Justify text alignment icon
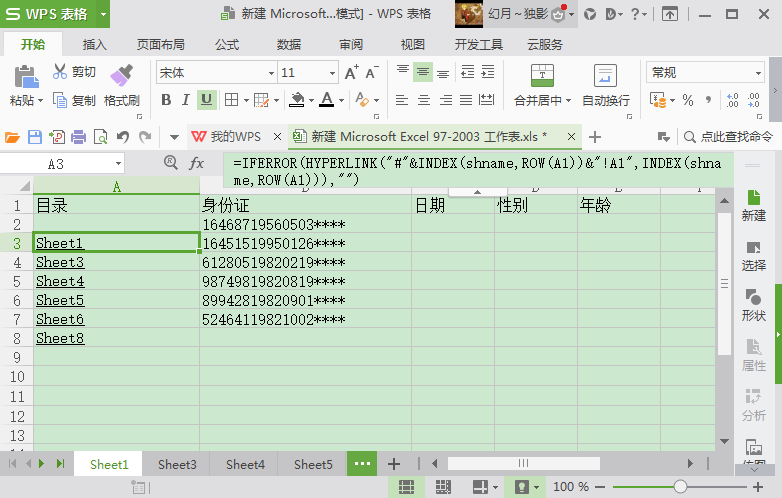 (466, 100)
